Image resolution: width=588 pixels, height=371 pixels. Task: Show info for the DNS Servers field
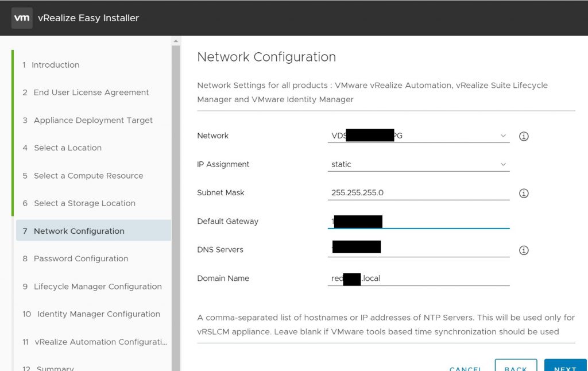[524, 250]
